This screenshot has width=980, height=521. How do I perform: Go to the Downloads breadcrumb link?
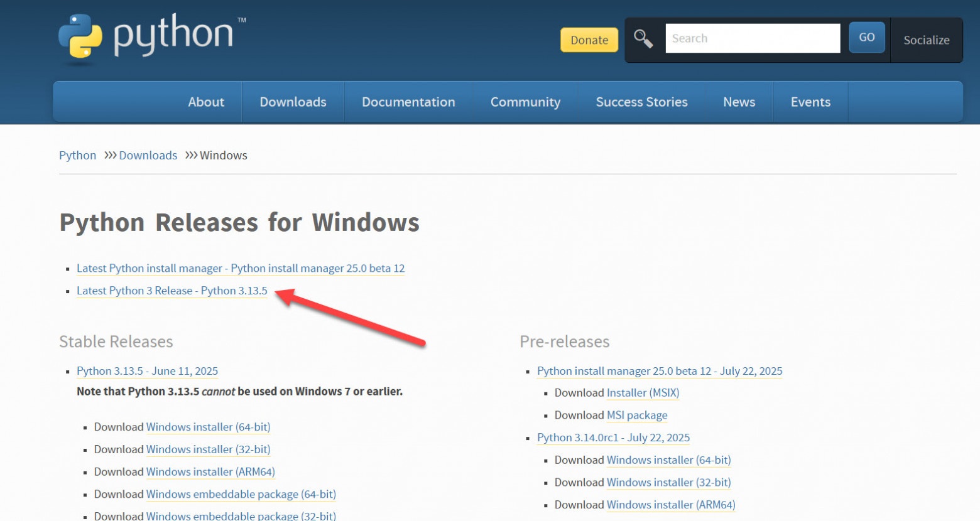pyautogui.click(x=148, y=155)
